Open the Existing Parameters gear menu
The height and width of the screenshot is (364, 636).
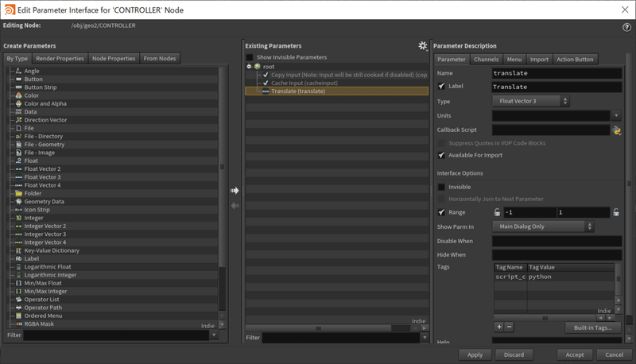(x=423, y=46)
